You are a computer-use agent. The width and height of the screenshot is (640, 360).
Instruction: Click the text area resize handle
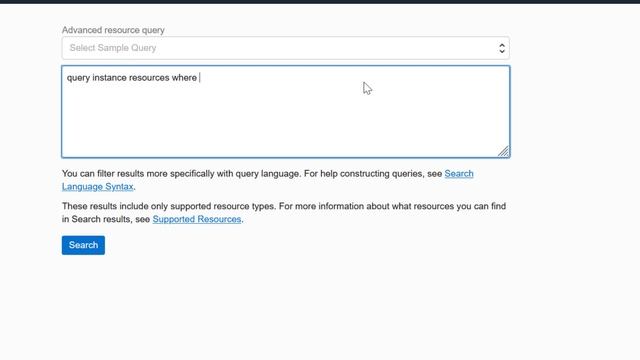(x=503, y=151)
